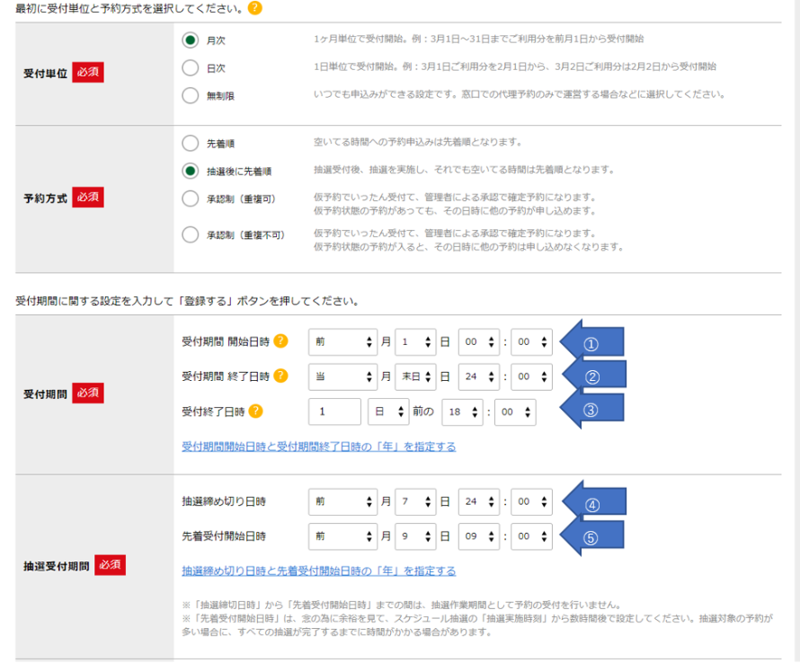
Task: Click link to specify year for 抽選締め切り日時
Action: [x=318, y=570]
